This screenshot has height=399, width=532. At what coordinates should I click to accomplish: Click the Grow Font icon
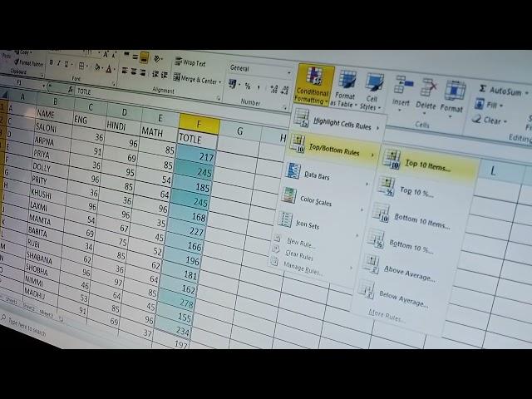coord(106,54)
